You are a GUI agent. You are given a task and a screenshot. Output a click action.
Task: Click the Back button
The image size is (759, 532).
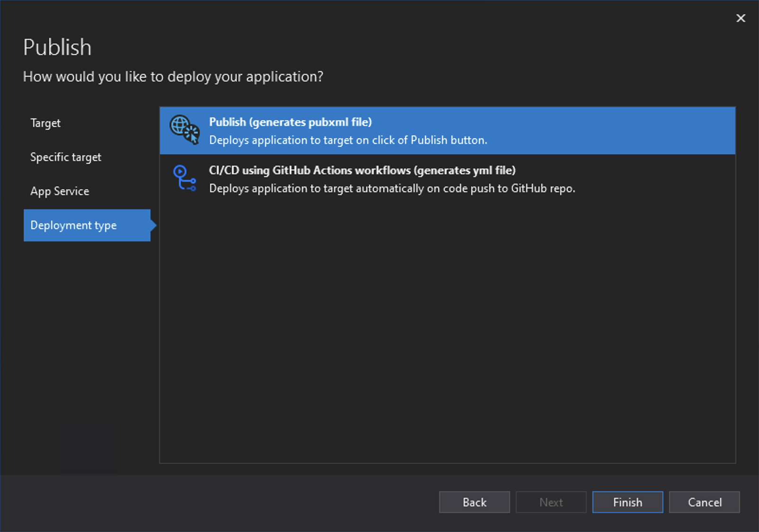point(474,502)
